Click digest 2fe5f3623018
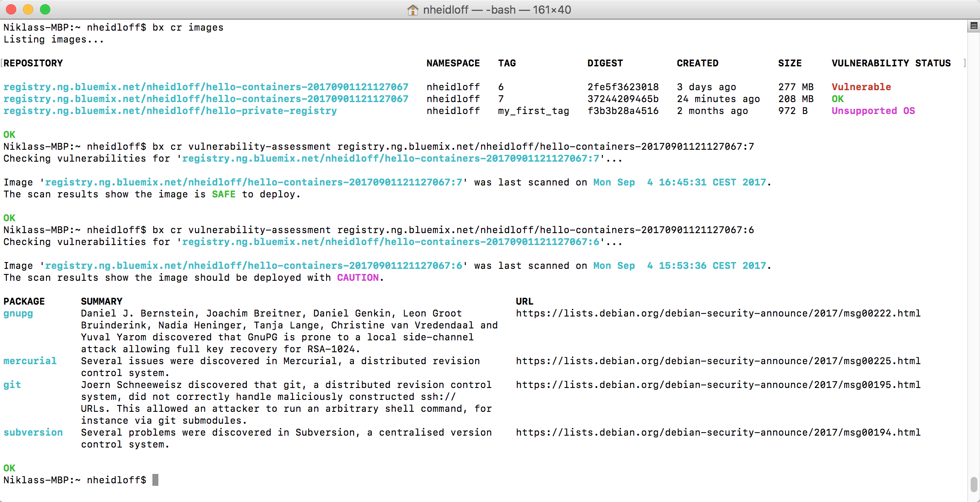 tap(623, 87)
